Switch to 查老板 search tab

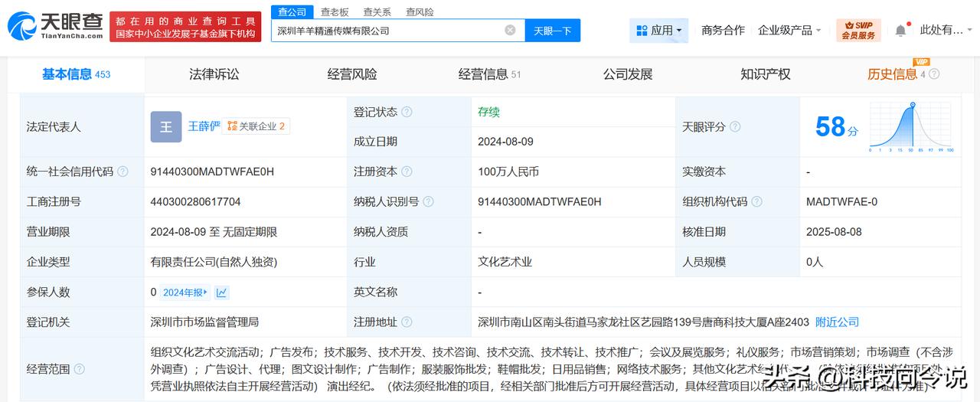[335, 11]
